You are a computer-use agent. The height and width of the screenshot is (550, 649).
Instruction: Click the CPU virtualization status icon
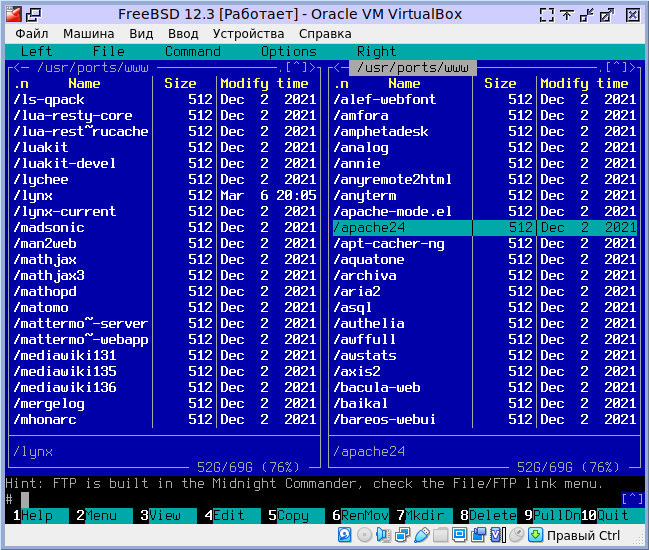tap(498, 535)
